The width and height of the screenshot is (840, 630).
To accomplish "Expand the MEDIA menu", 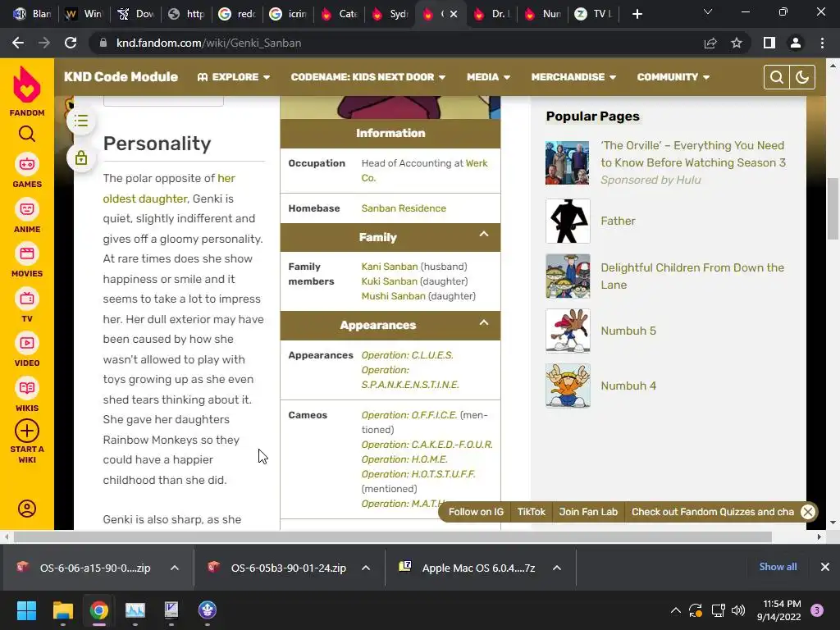I will click(x=488, y=77).
